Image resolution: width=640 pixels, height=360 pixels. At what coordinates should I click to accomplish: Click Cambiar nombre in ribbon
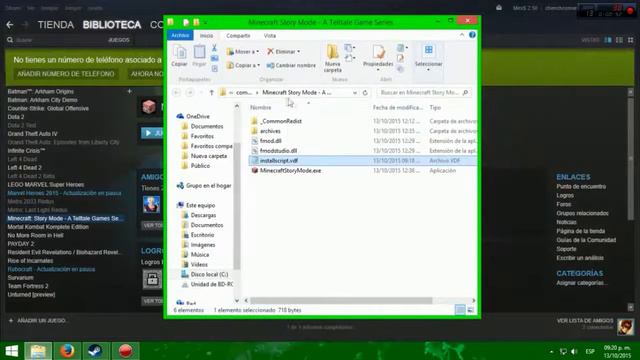click(291, 65)
